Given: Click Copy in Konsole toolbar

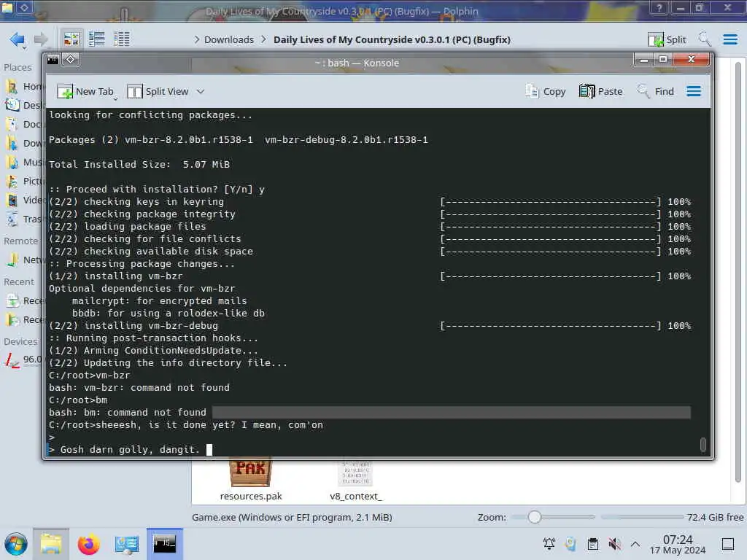Looking at the screenshot, I should (546, 91).
